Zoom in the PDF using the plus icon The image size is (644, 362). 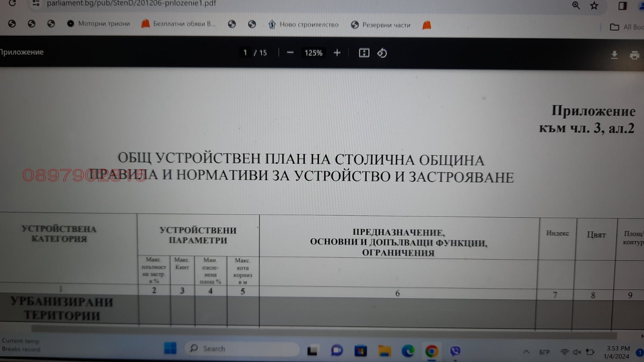pos(337,52)
